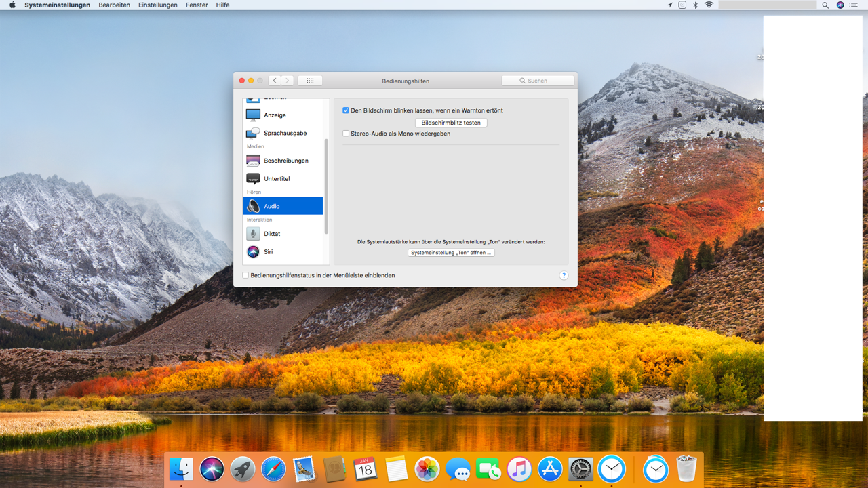Click Systemeinstellung „Ton“ öffnen button
Screen dimensions: 868x488
coord(451,253)
